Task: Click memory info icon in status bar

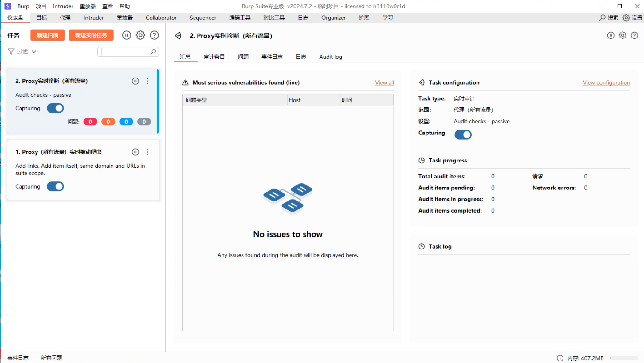Action: pyautogui.click(x=560, y=358)
